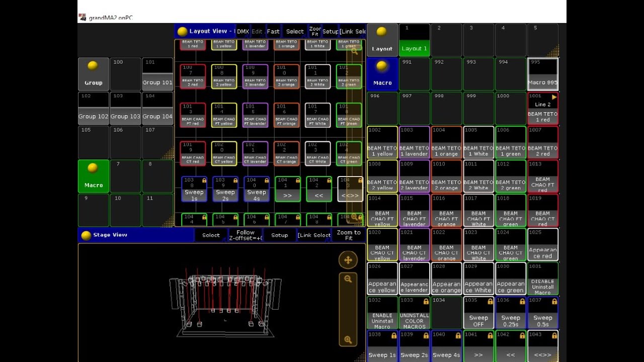The image size is (644, 362).
Task: Click lower magnifier icon on Layout View zoom bar
Action: pos(354,217)
